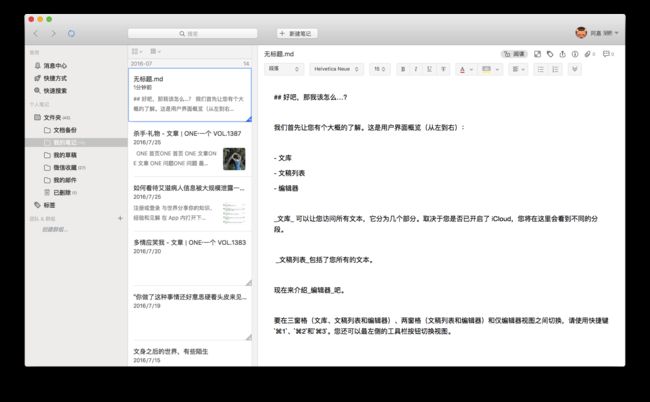Open 标签 tags in the sidebar

pyautogui.click(x=49, y=205)
